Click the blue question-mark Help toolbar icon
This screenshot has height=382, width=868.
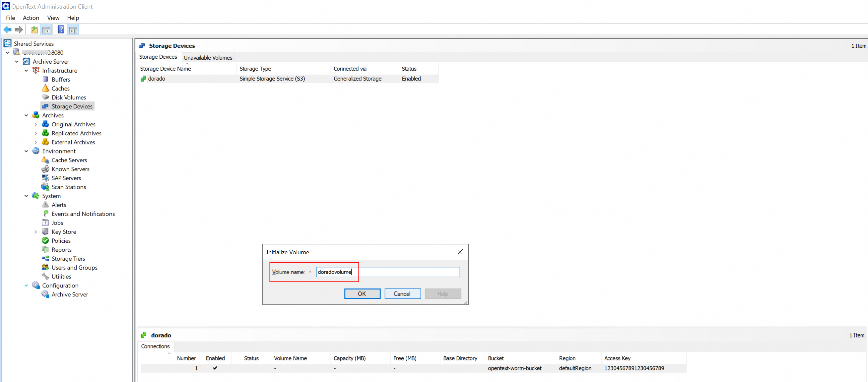(x=61, y=30)
